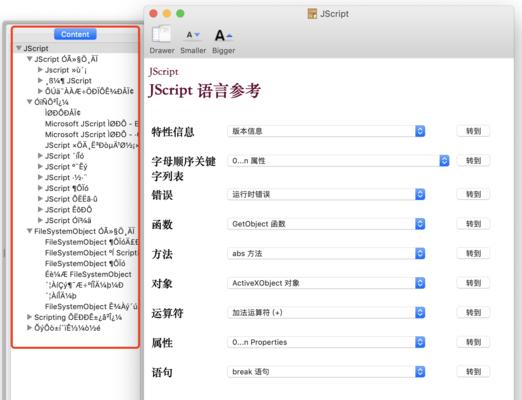522x400 pixels.
Task: Open the 版本信息 dropdown
Action: point(326,131)
